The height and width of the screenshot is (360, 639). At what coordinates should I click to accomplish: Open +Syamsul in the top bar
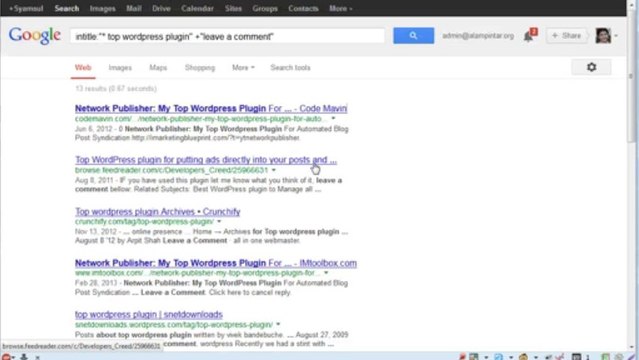coord(26,8)
